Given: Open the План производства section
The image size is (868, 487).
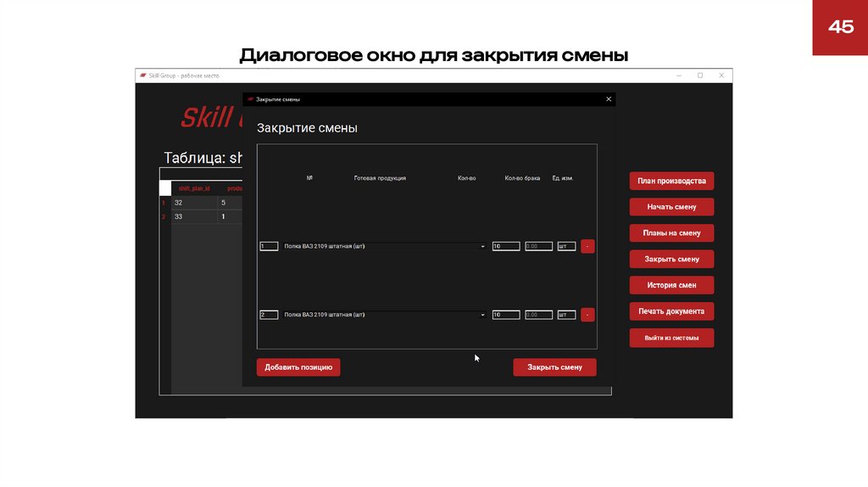Looking at the screenshot, I should coord(671,181).
